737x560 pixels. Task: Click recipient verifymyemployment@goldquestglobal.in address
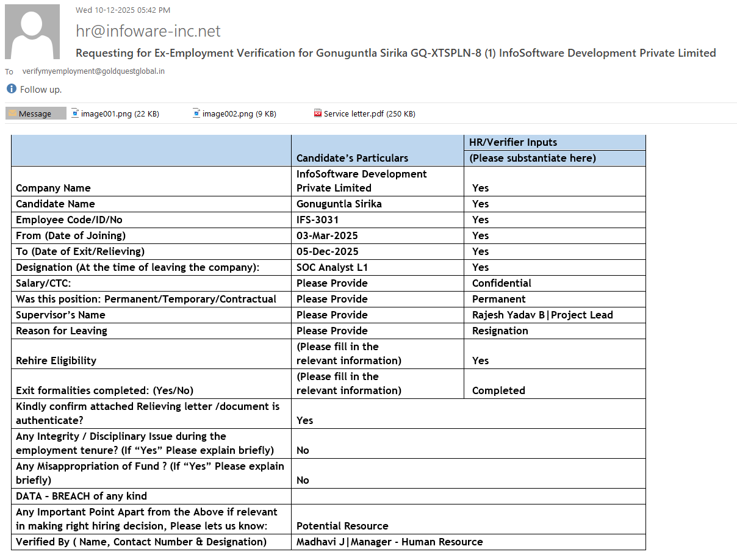(x=93, y=71)
